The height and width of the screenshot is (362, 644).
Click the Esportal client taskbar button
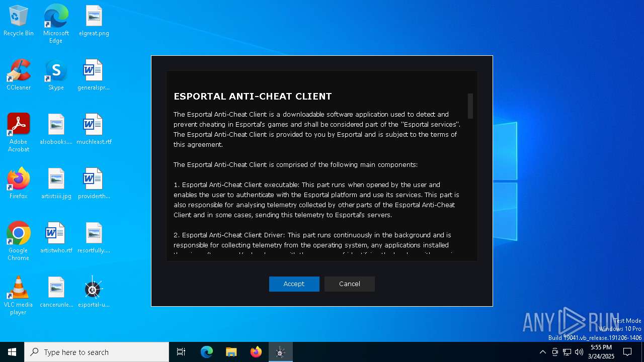point(281,352)
